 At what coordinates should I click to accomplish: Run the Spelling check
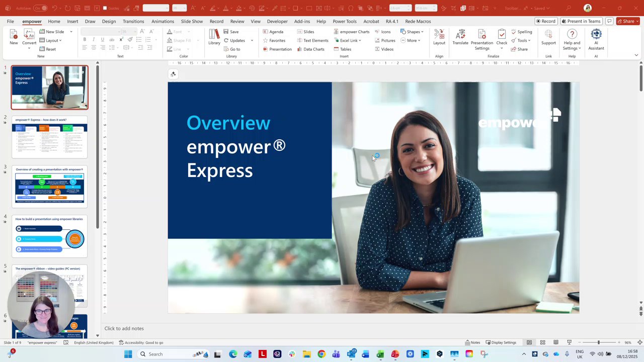(x=521, y=32)
